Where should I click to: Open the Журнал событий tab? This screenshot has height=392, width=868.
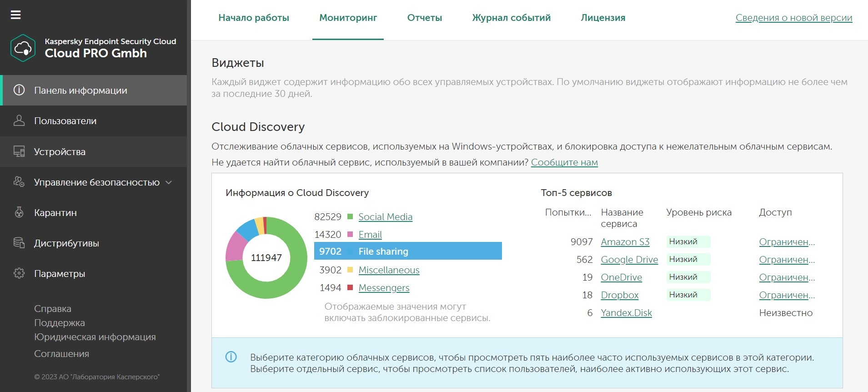click(x=511, y=18)
